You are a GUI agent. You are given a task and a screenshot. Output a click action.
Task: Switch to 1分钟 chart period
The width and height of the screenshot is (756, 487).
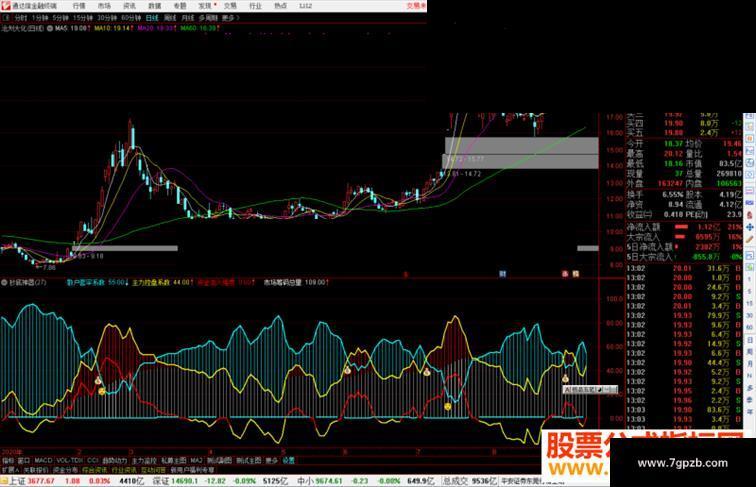[x=40, y=18]
